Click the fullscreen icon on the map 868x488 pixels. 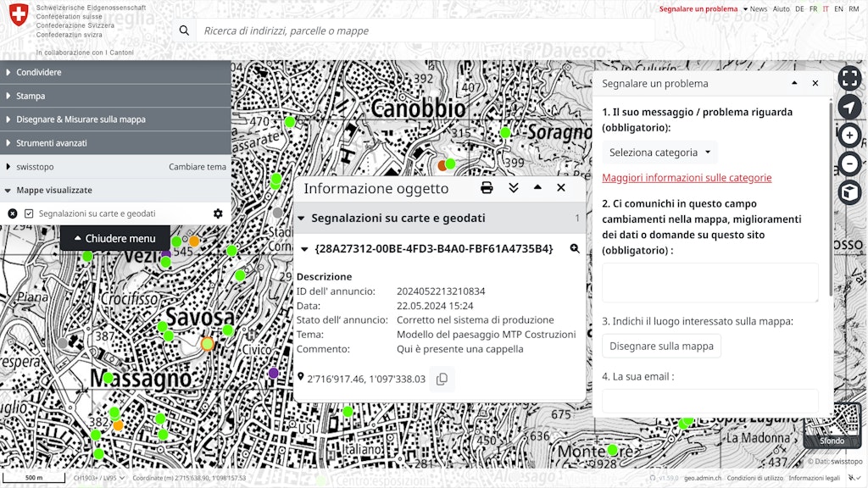coord(849,78)
